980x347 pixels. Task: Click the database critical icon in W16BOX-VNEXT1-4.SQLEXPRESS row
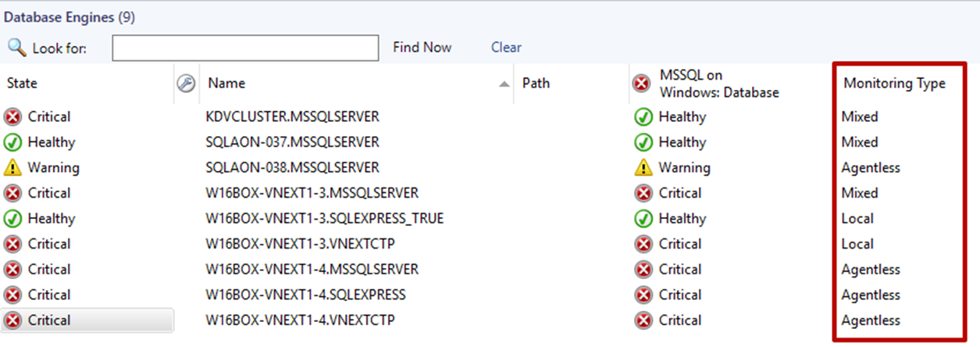[643, 295]
